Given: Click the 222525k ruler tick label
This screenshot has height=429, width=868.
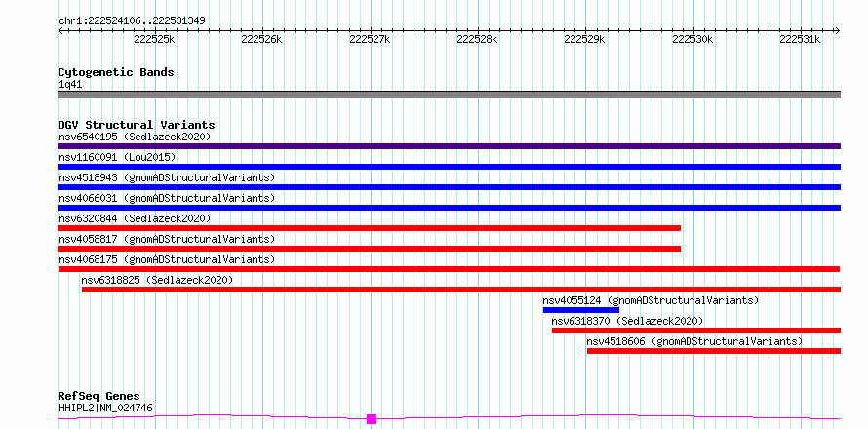Looking at the screenshot, I should click(x=155, y=39).
